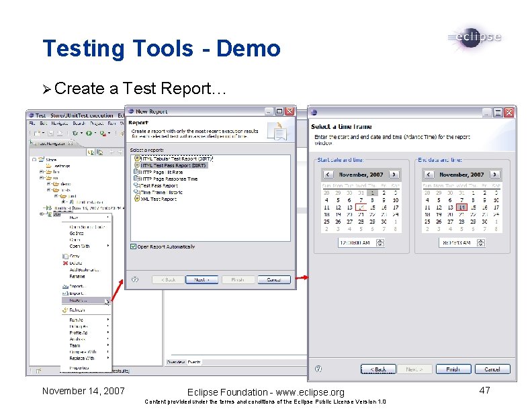Viewport: 532px width, 411px height.
Task: Open the Search menu in Eclipse
Action: (79, 123)
